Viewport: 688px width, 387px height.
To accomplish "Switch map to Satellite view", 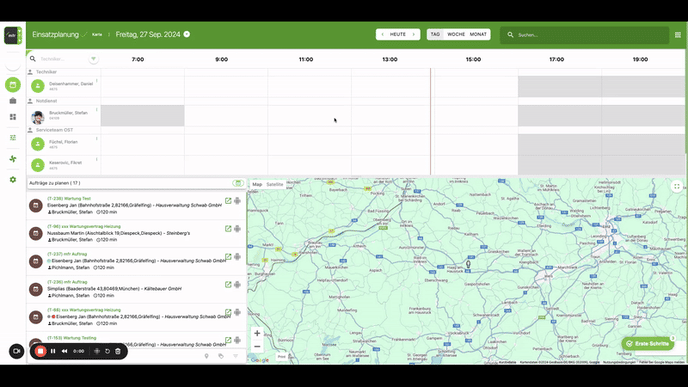I will [x=275, y=184].
